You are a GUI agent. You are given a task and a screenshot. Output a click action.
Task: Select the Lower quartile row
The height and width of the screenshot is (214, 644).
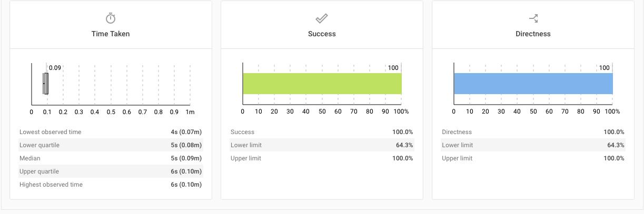[x=111, y=145]
